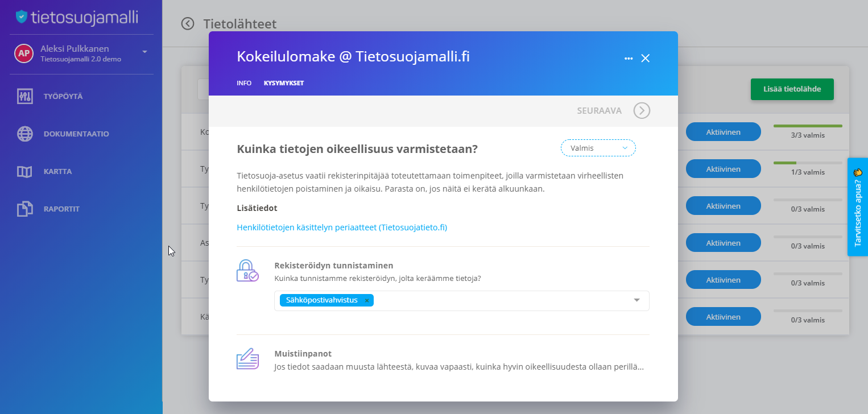Expand the Aleksi Pulkkanen account menu

coord(144,52)
